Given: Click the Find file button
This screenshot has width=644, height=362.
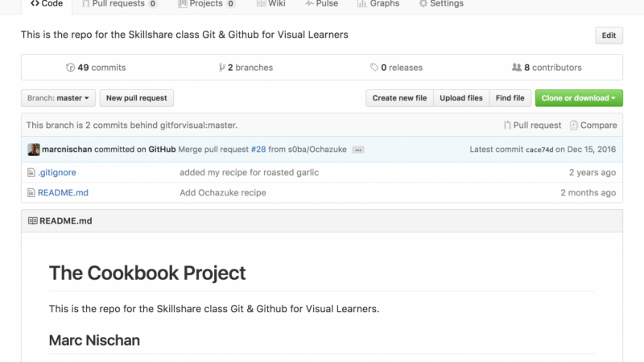Looking at the screenshot, I should tap(510, 98).
